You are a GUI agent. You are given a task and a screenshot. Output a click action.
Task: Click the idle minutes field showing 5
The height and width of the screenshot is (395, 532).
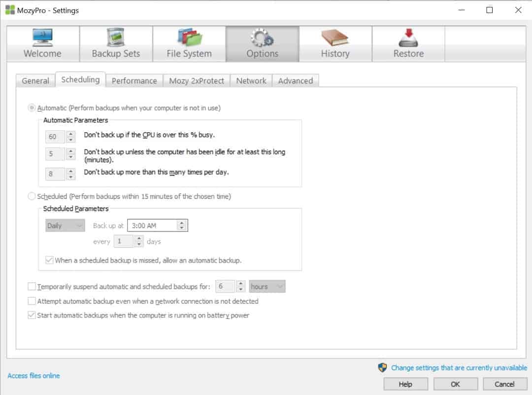click(x=55, y=153)
